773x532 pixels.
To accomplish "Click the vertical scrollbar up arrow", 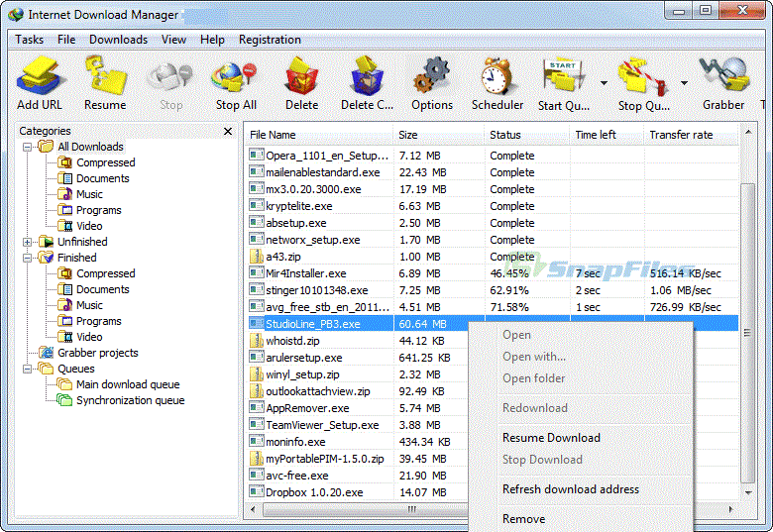I will coord(748,132).
